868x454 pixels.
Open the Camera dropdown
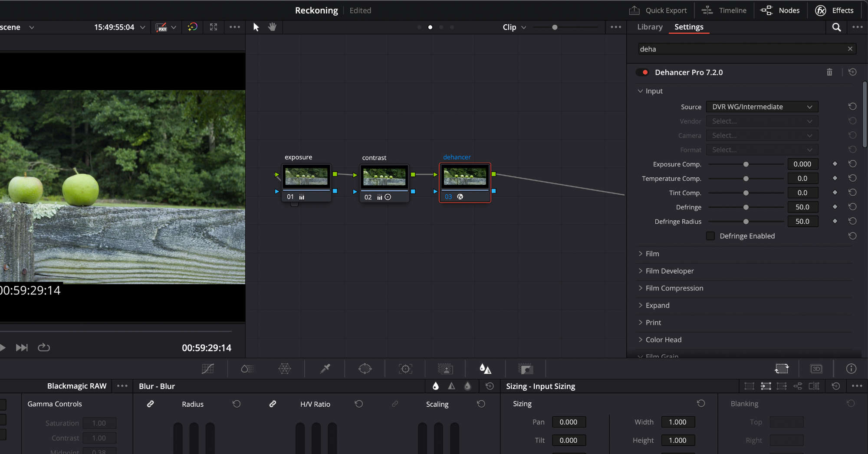click(762, 135)
